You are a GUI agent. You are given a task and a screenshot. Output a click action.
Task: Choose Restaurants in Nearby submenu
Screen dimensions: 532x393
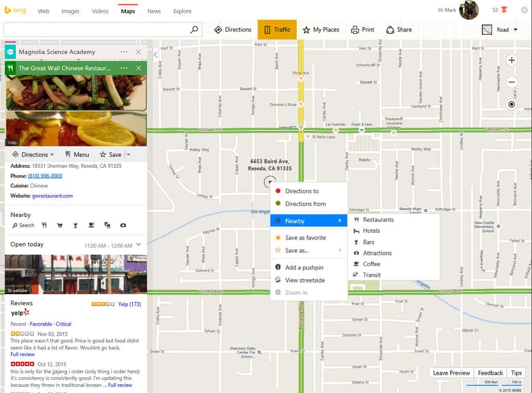tap(393, 220)
